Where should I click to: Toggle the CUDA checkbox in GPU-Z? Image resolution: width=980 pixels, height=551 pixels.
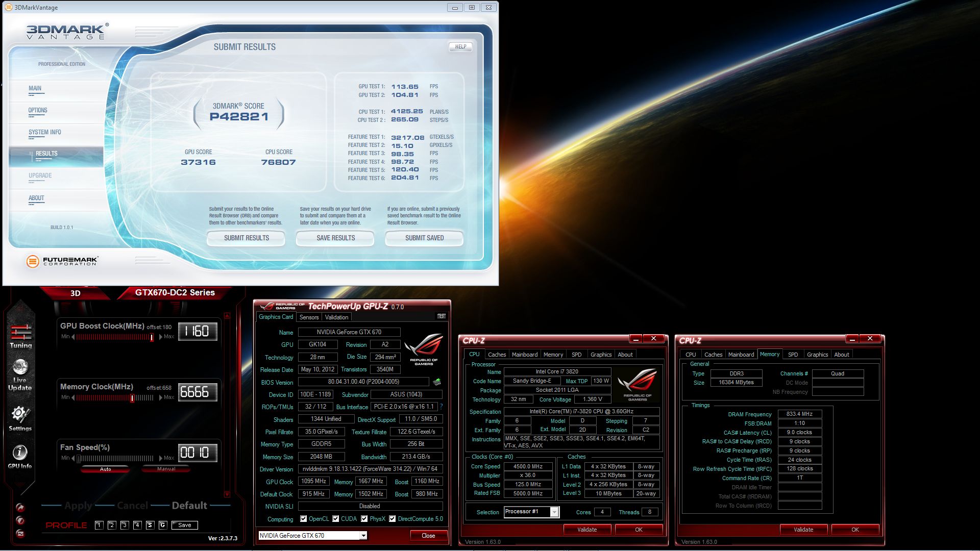(336, 519)
